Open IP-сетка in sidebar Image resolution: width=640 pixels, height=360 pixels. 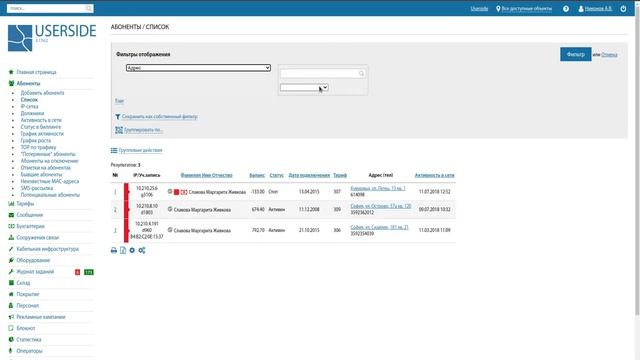point(29,107)
